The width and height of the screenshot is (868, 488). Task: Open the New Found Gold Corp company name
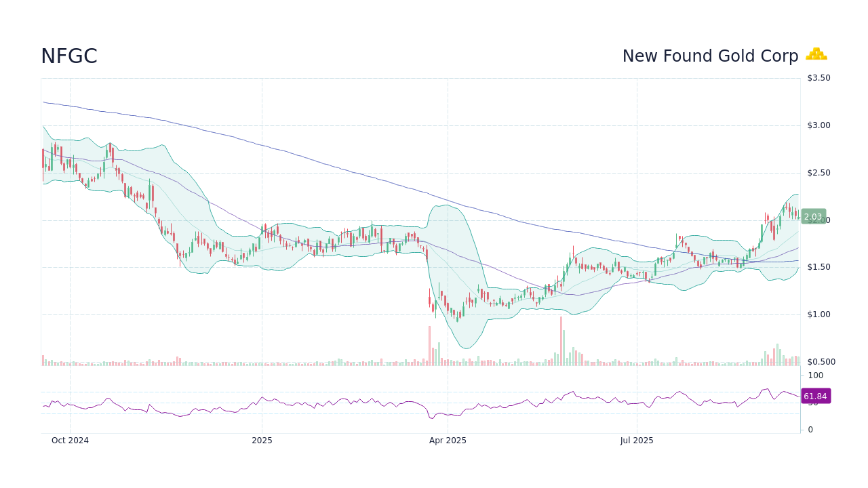pos(711,56)
